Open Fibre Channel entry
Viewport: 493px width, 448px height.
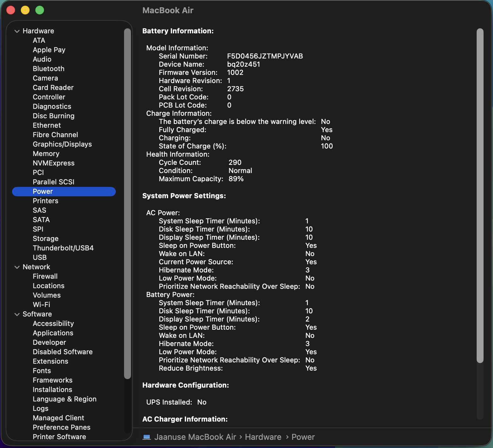click(55, 135)
